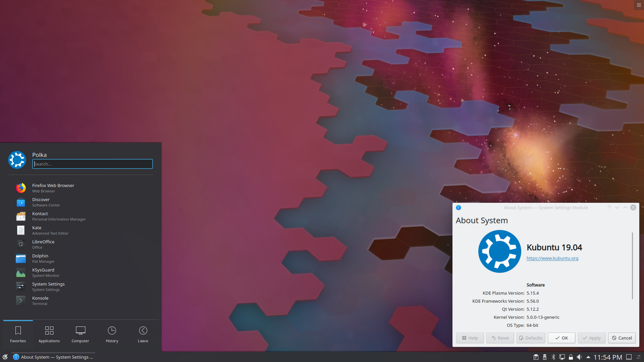Click the 11:54 PM clock

pyautogui.click(x=608, y=357)
